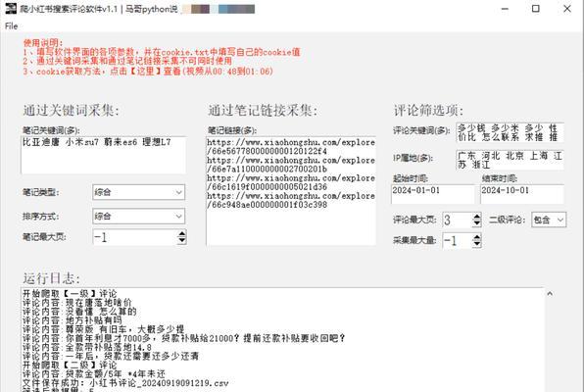Click into the IP属地 text box
The width and height of the screenshot is (584, 392).
(x=510, y=160)
